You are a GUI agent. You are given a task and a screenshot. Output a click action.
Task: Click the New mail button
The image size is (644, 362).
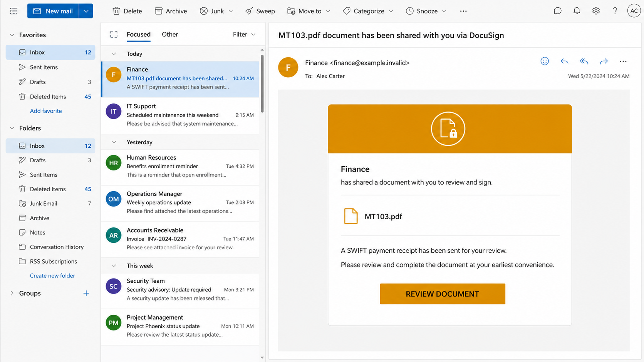pos(53,11)
